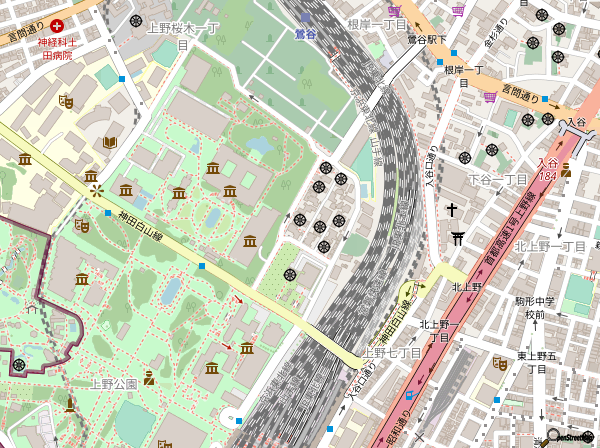Click the 北上野一丁目 district label

439,331
